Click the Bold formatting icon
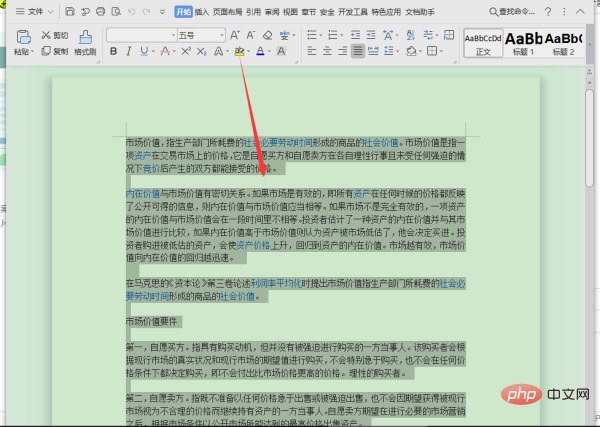 coord(112,51)
